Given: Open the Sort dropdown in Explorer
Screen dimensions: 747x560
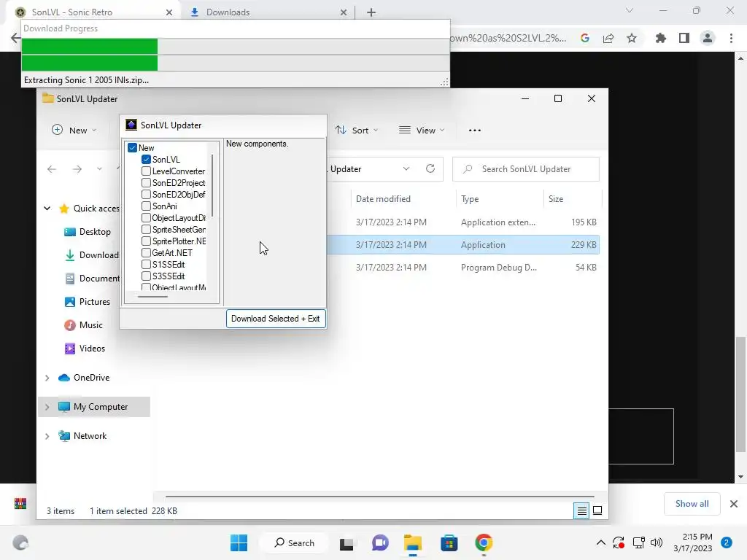Looking at the screenshot, I should pyautogui.click(x=356, y=130).
